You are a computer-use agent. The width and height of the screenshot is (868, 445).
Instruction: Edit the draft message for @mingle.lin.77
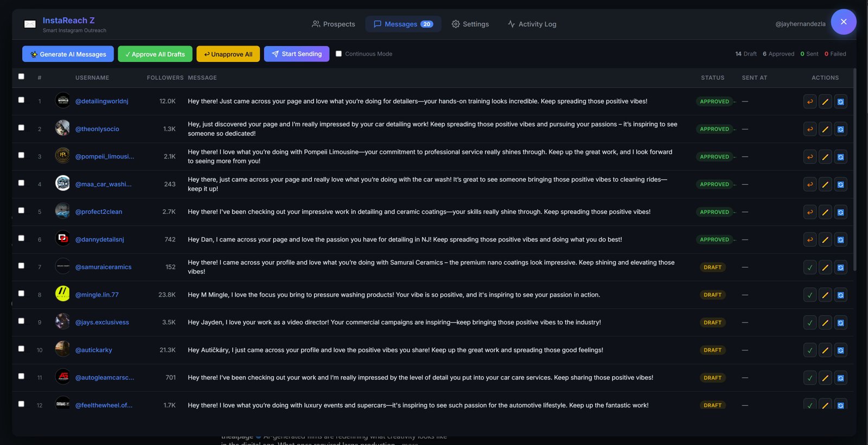tap(825, 295)
